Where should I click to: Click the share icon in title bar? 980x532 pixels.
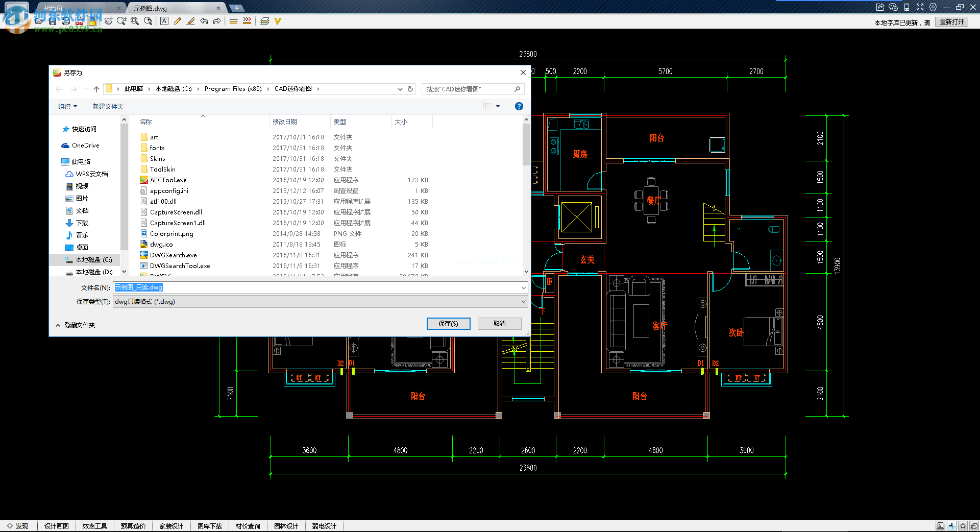tap(880, 7)
